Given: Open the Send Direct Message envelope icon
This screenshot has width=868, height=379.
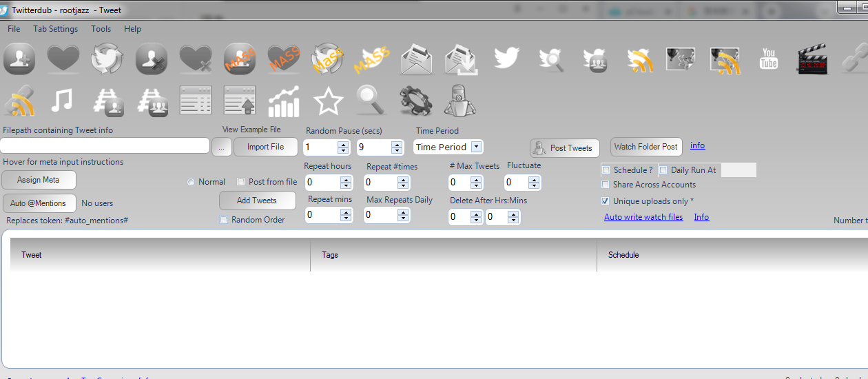Looking at the screenshot, I should 416,59.
